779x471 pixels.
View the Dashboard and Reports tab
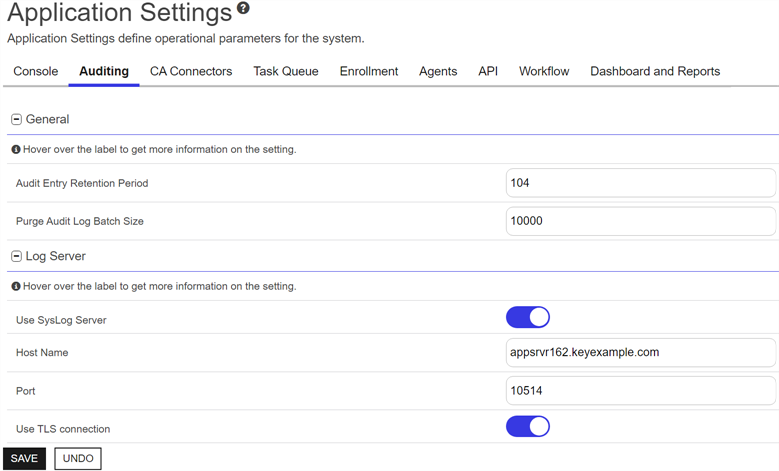pos(655,71)
